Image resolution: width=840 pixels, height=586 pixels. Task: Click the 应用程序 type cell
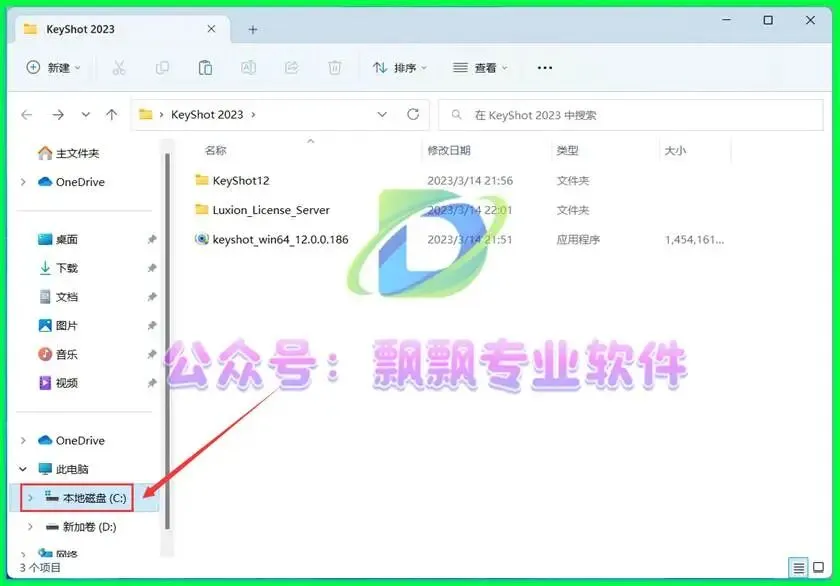[578, 239]
